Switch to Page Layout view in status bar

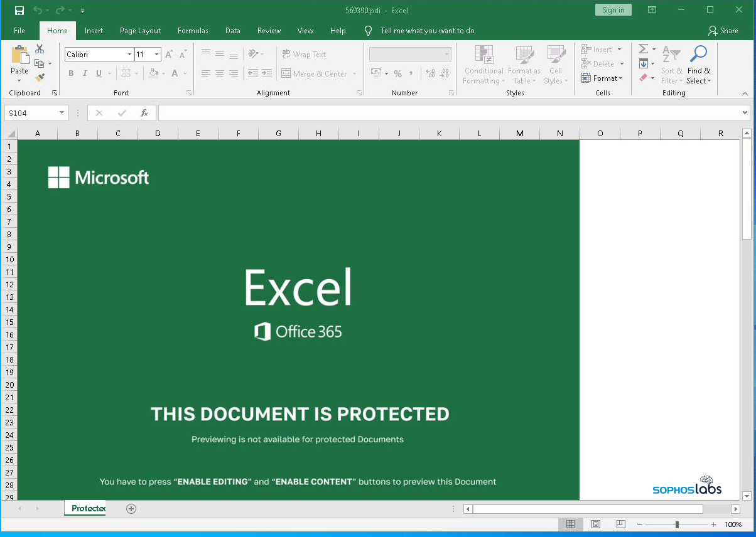[596, 524]
